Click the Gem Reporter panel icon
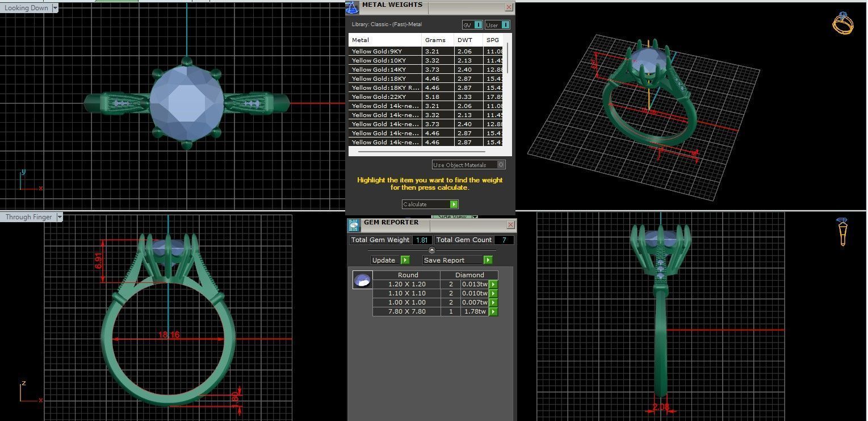This screenshot has width=868, height=421. click(x=354, y=226)
